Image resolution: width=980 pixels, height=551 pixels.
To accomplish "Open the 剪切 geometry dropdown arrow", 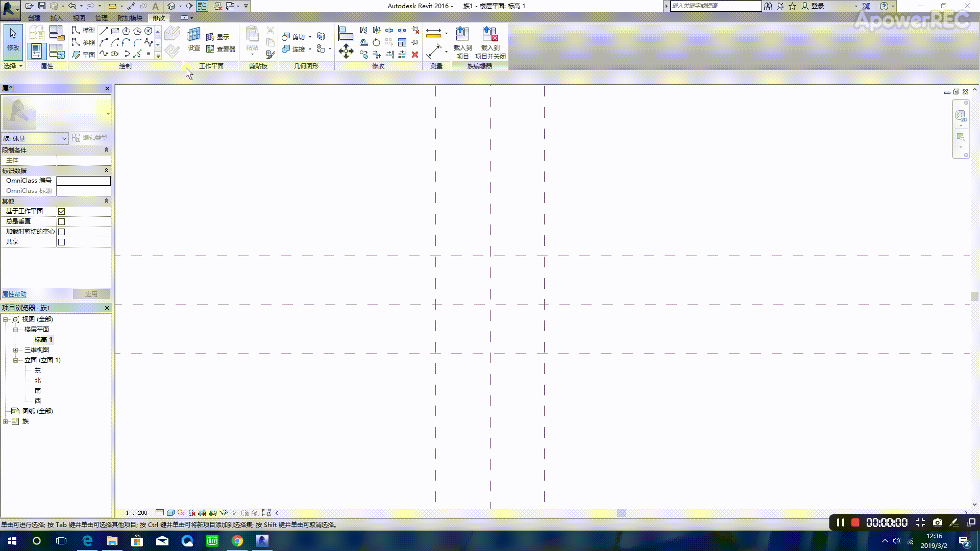I will click(x=310, y=37).
